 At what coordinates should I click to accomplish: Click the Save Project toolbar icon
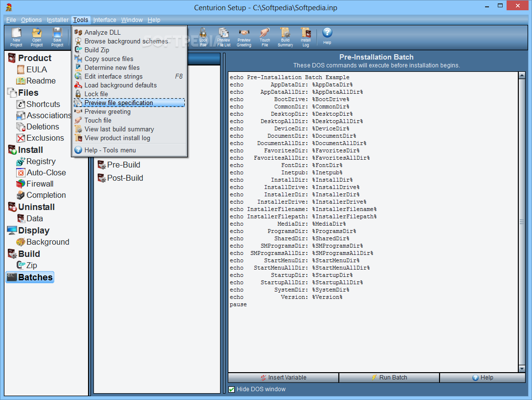click(x=57, y=37)
